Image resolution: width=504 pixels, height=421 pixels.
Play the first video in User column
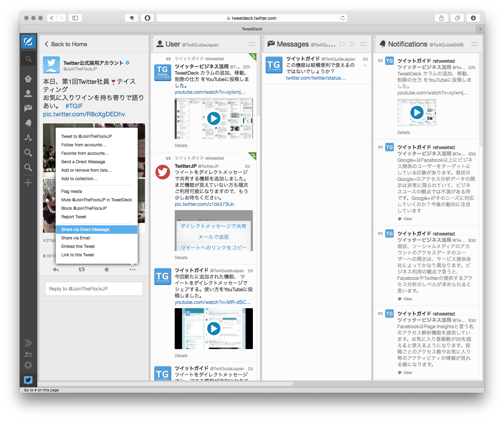point(214,118)
